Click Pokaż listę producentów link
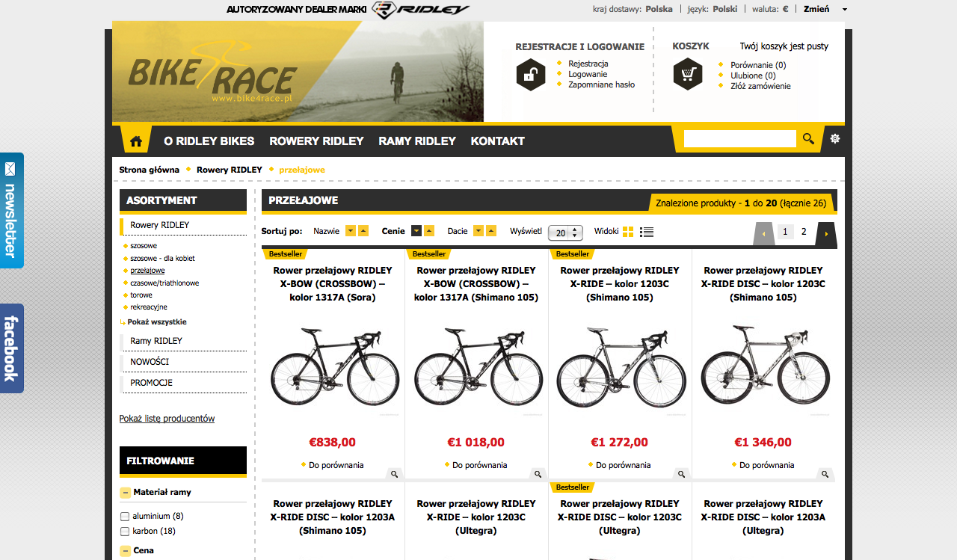 167,419
